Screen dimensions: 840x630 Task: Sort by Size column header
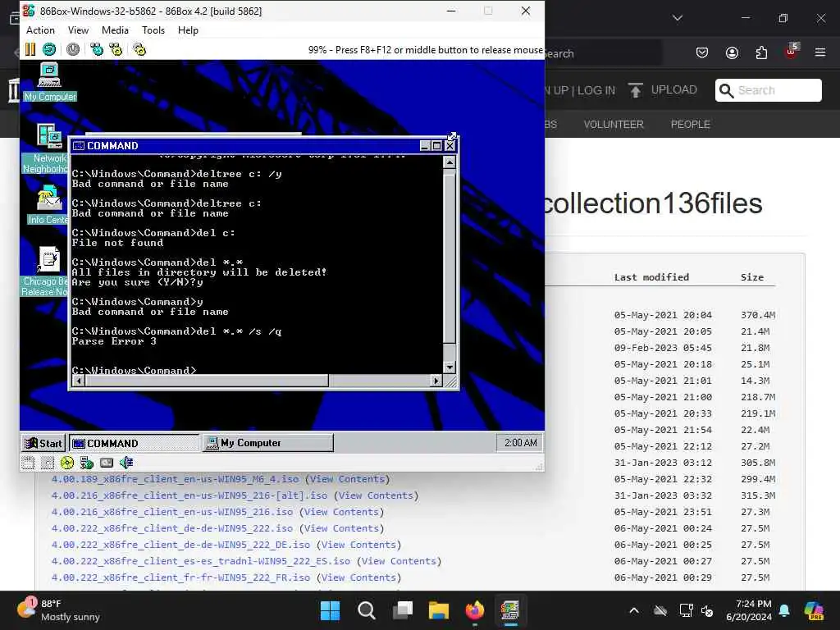[x=752, y=277]
